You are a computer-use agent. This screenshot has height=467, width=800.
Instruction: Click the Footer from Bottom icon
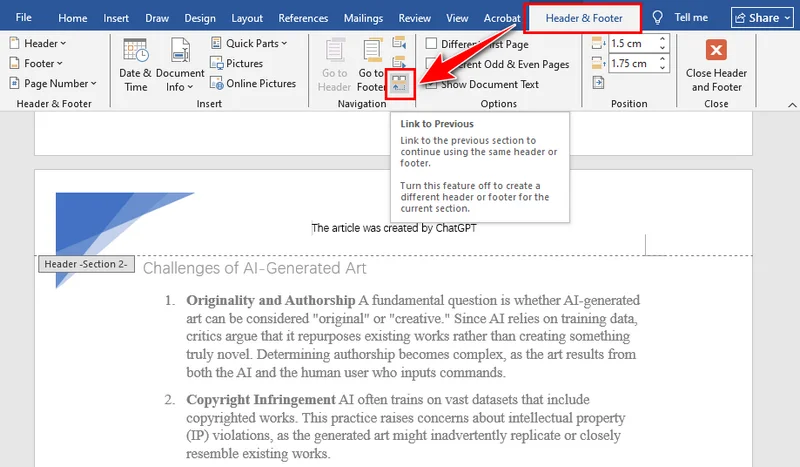pos(598,63)
